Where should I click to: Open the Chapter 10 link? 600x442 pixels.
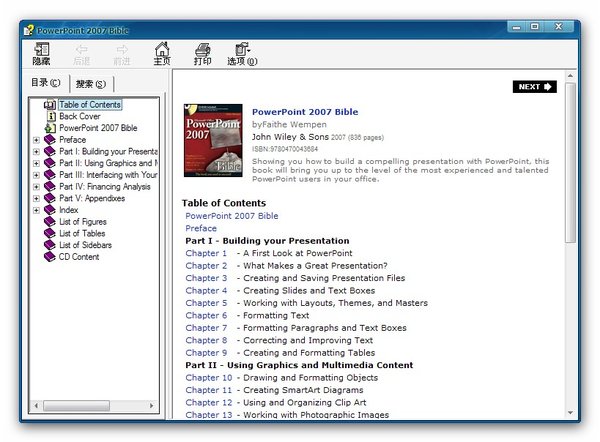click(209, 378)
